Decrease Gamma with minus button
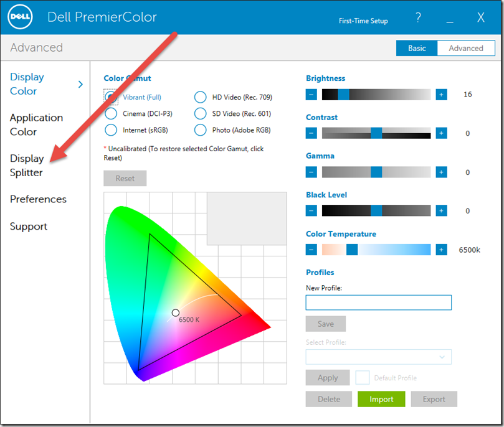504x427 pixels. coord(311,172)
